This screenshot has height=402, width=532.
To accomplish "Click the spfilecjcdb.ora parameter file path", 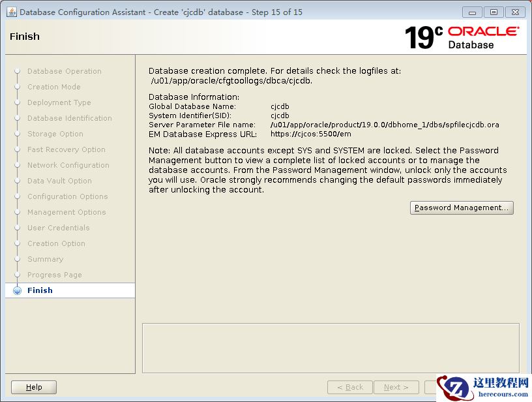I will click(x=385, y=125).
